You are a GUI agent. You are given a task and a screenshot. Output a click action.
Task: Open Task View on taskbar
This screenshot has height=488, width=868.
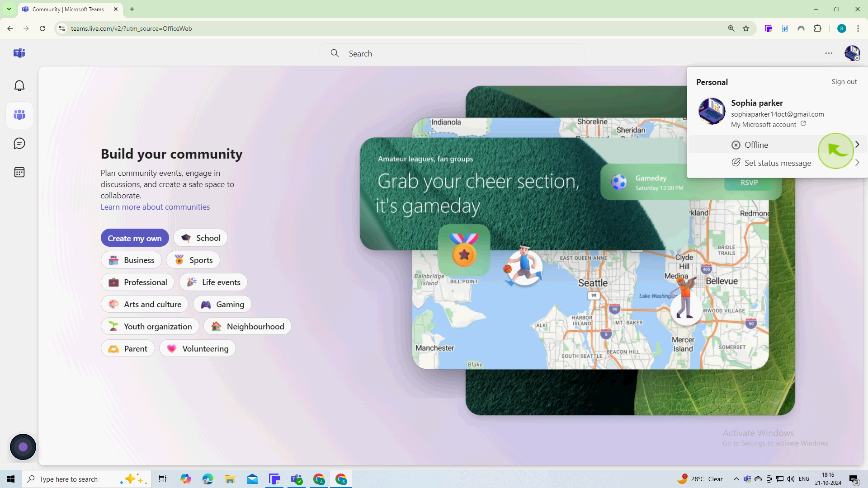163,479
